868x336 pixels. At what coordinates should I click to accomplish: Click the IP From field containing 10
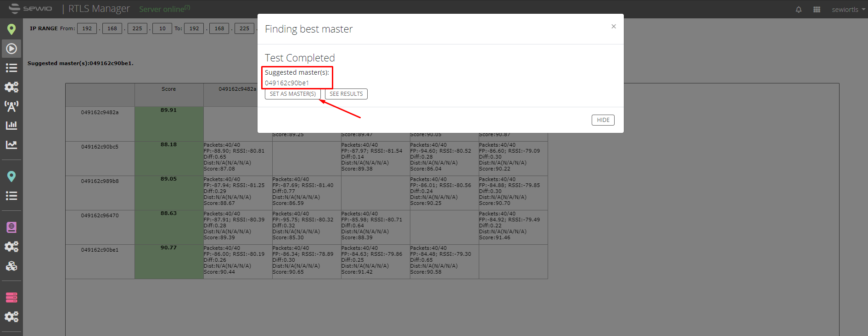coord(162,28)
